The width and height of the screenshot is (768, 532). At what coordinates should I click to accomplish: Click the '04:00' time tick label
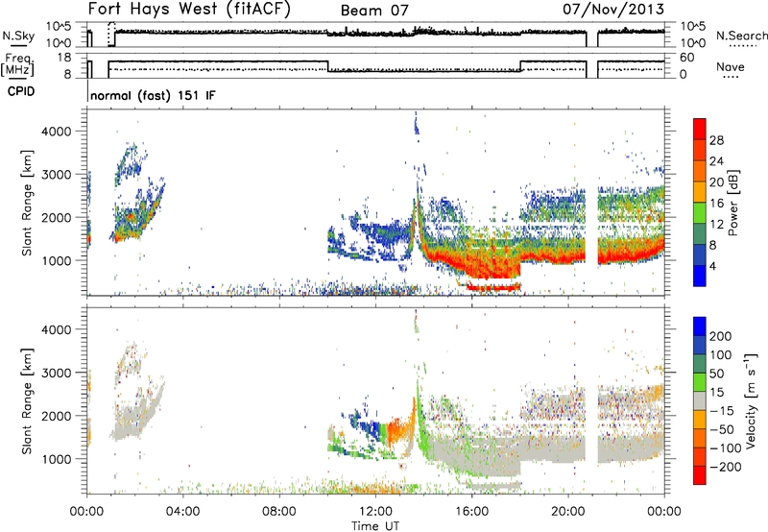click(x=182, y=512)
